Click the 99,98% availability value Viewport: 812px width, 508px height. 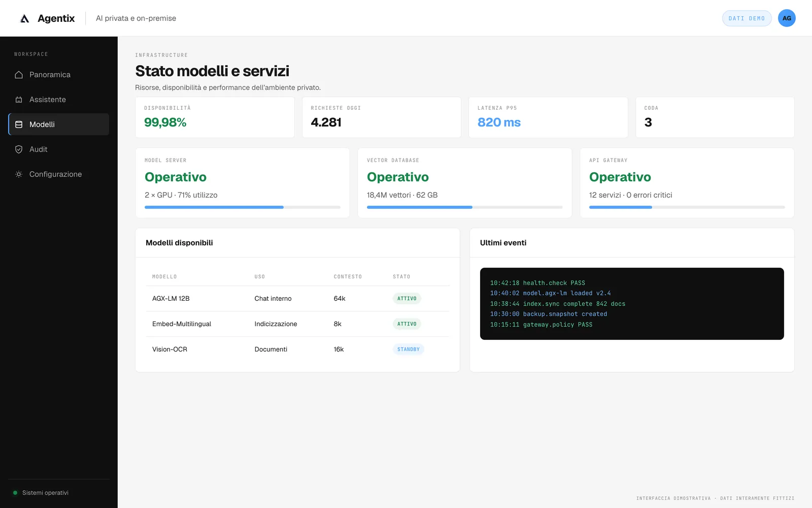(165, 122)
